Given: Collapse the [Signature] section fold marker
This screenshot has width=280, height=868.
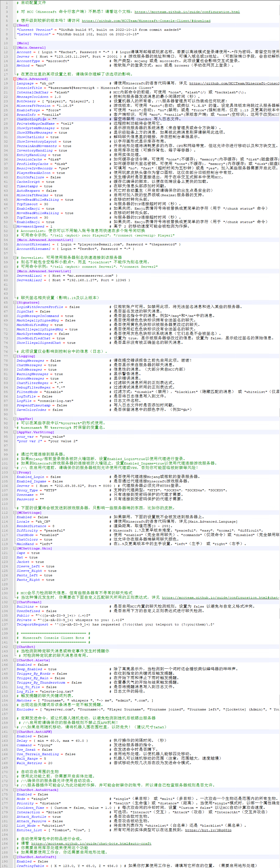Looking at the screenshot, I should pyautogui.click(x=15, y=302).
